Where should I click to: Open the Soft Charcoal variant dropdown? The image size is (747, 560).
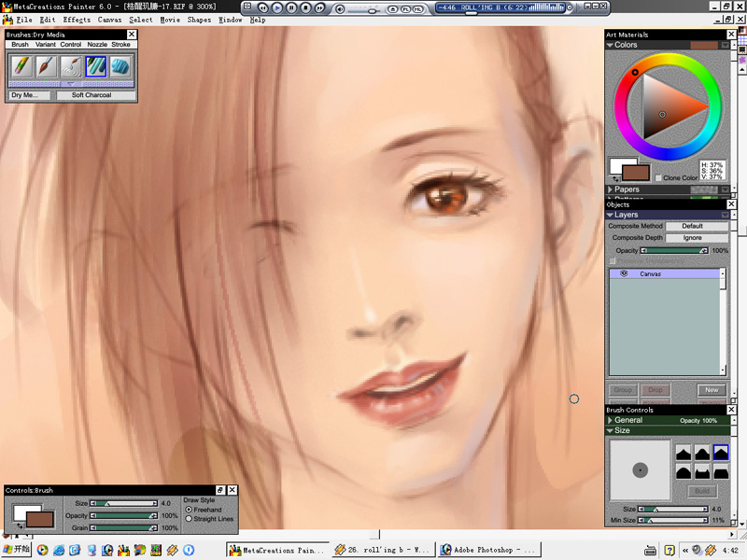click(95, 95)
